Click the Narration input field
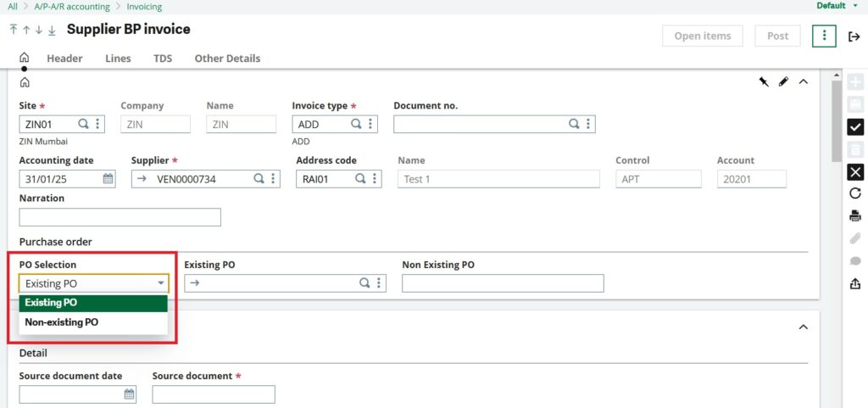The height and width of the screenshot is (408, 868). [x=120, y=217]
